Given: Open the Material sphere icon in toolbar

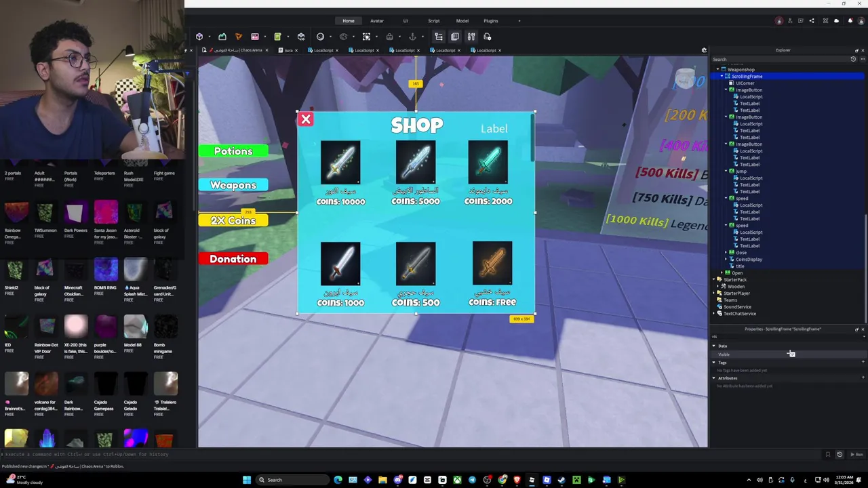Looking at the screenshot, I should click(320, 37).
